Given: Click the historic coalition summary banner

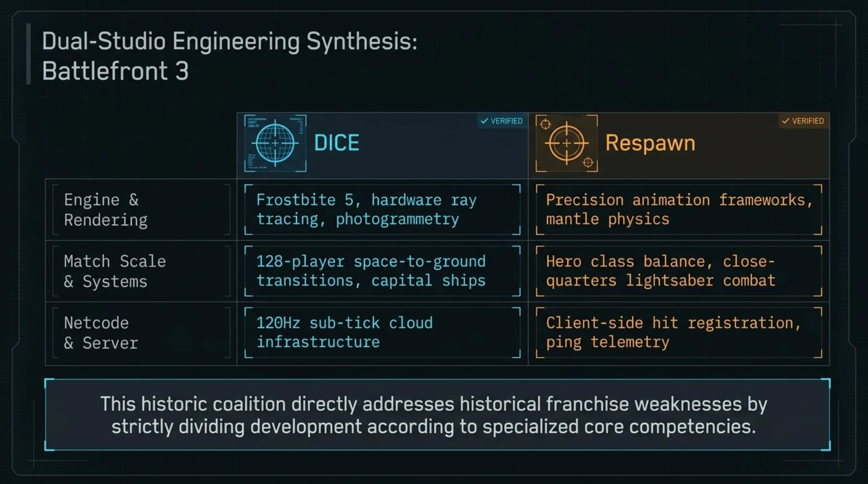Looking at the screenshot, I should (x=437, y=415).
